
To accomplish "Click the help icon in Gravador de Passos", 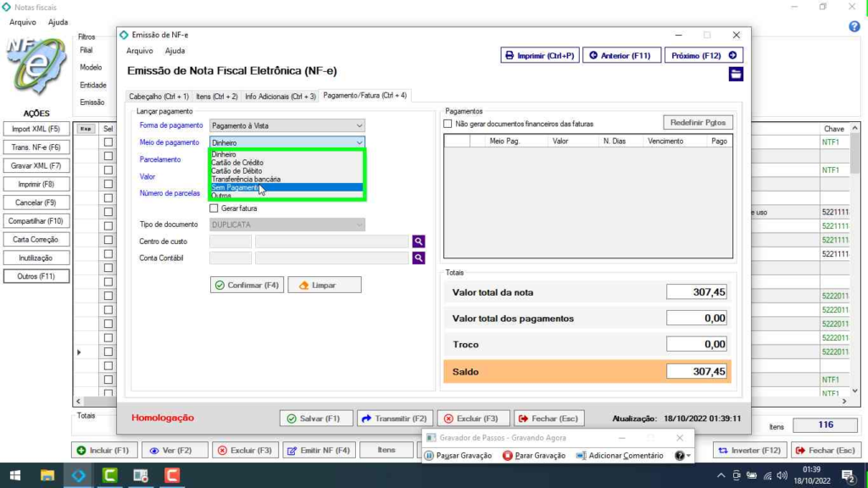I will click(680, 456).
